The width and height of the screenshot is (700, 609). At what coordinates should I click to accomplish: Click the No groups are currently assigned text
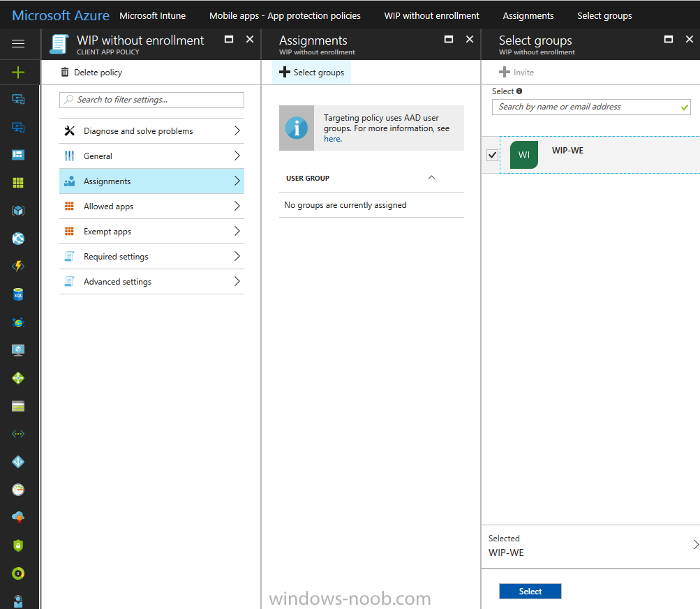[345, 205]
